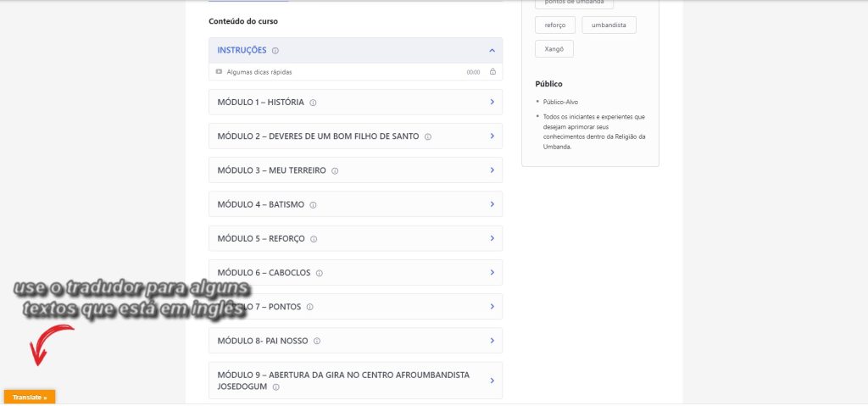
Task: Click info icon beside MÓDULO 6 – CABOCLOS
Action: 320,273
